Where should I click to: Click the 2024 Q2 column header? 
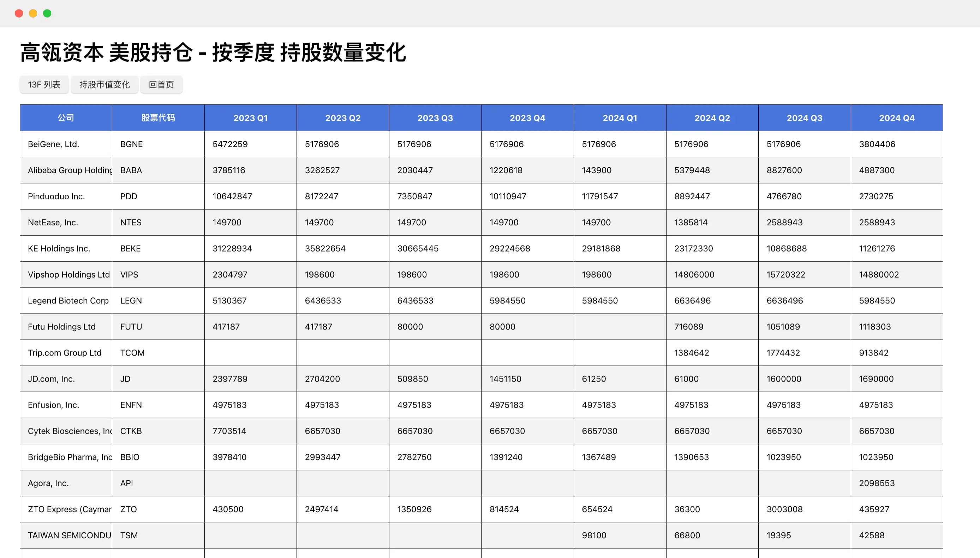tap(712, 118)
